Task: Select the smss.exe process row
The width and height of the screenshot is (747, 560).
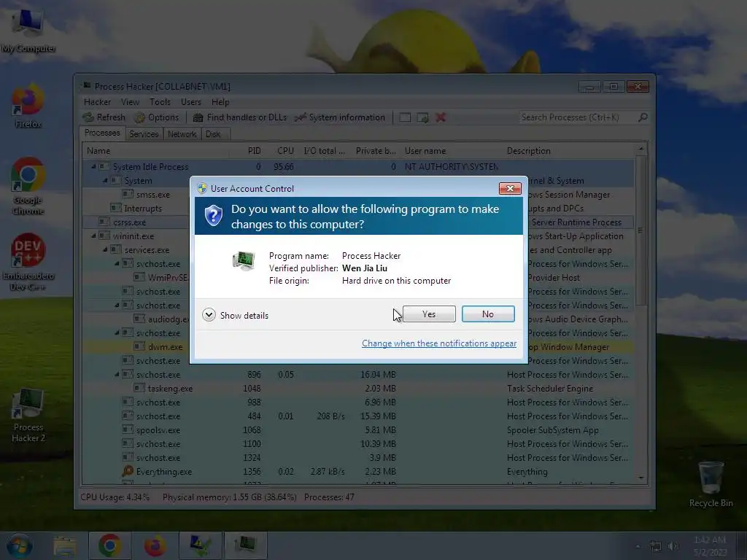Action: tap(357, 194)
